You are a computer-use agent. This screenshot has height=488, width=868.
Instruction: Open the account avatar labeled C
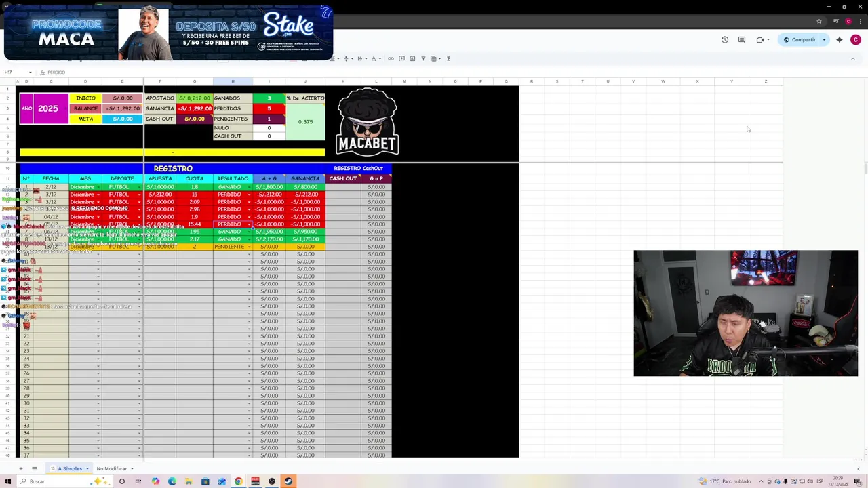[x=856, y=40]
